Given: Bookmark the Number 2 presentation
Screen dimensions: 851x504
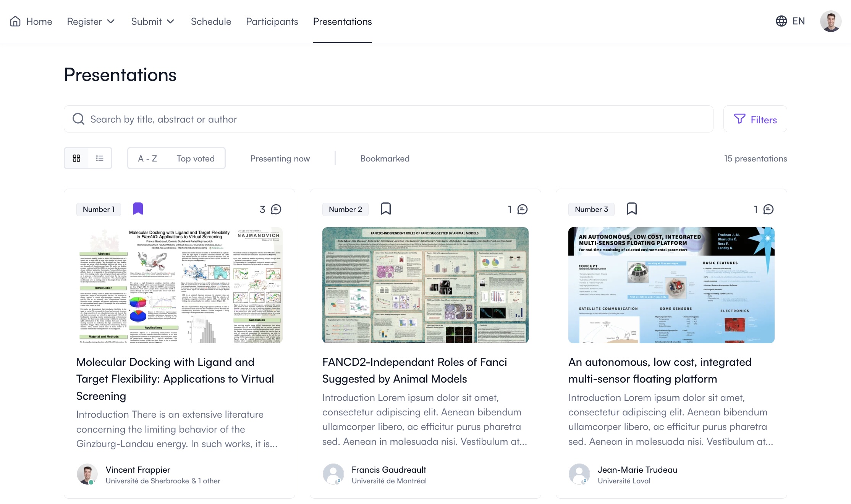Looking at the screenshot, I should point(386,209).
